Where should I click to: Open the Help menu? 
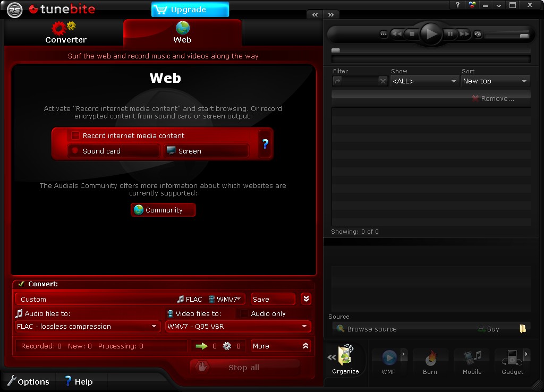(79, 381)
